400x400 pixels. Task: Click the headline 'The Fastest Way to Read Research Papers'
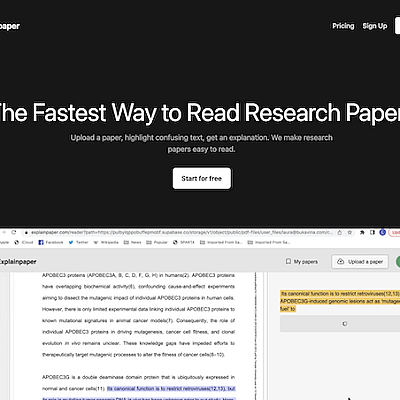coord(200,112)
